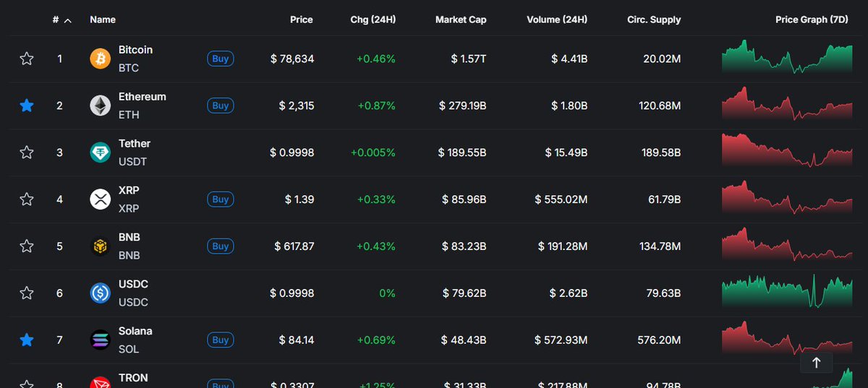Viewport: 868px width, 388px height.
Task: Click the BNB logo icon
Action: [x=100, y=246]
